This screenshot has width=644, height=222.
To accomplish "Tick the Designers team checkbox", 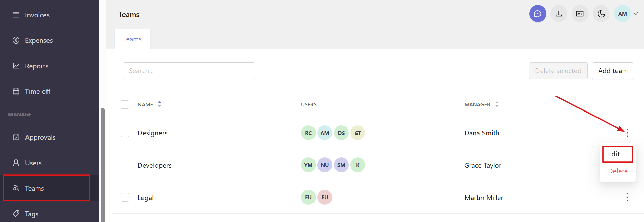I will 125,133.
